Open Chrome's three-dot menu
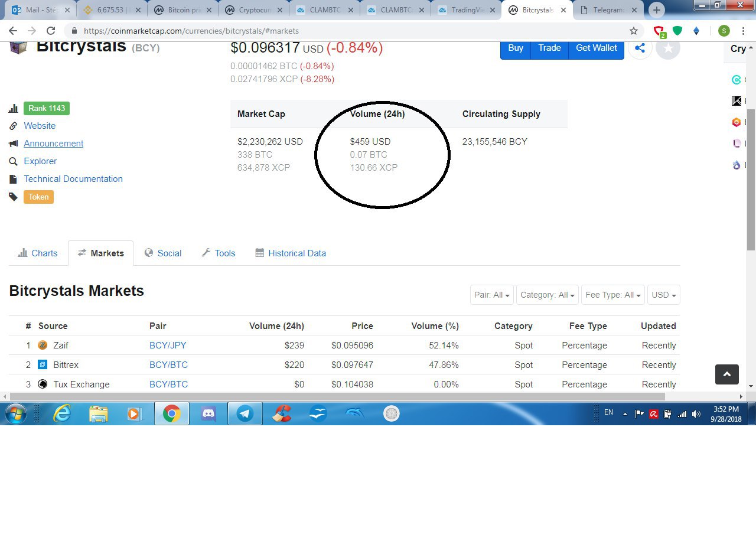This screenshot has width=756, height=541. [x=744, y=31]
